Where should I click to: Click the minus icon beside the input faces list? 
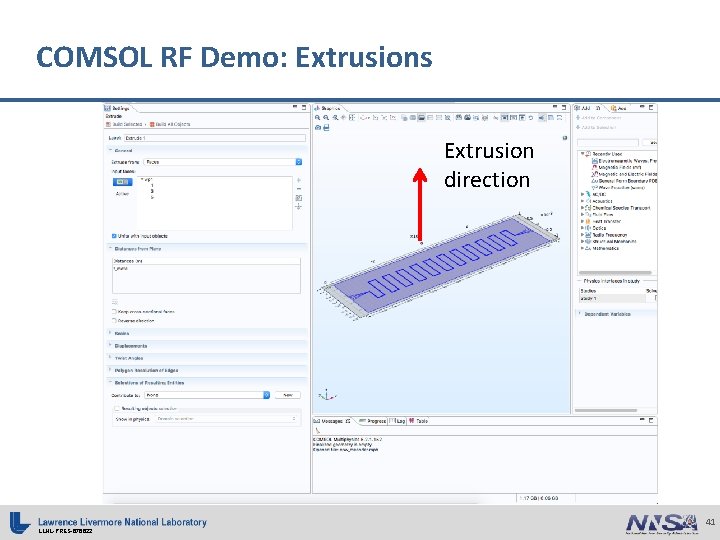[298, 189]
